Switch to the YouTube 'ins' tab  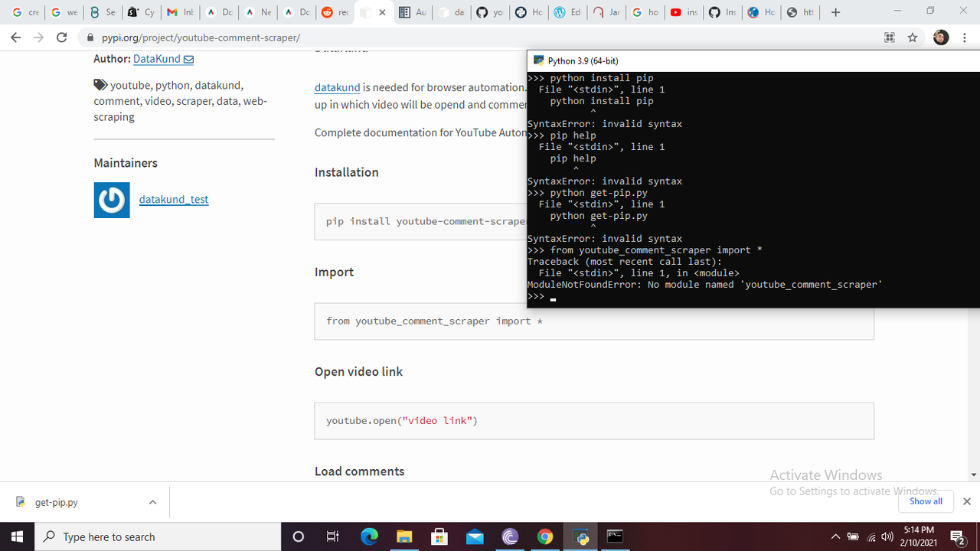pos(683,12)
